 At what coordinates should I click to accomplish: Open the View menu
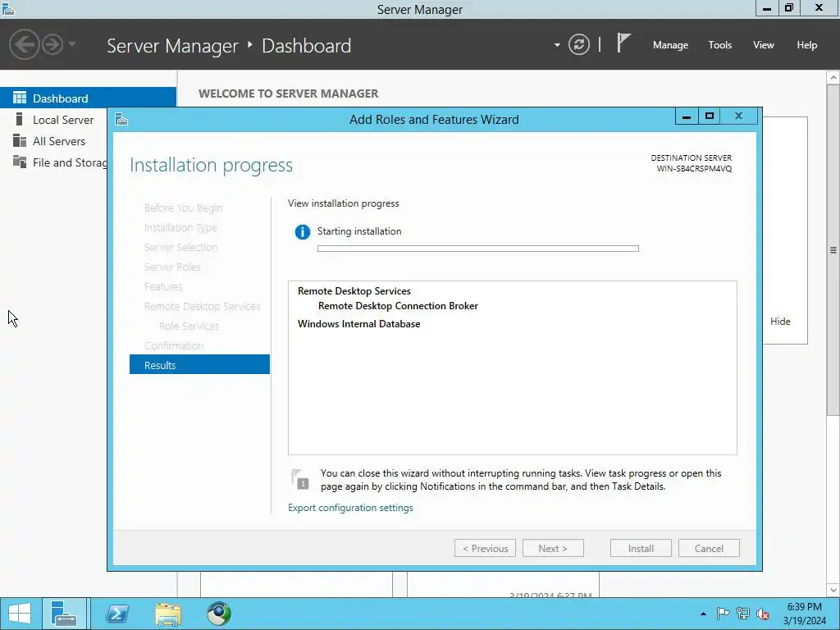(x=763, y=45)
